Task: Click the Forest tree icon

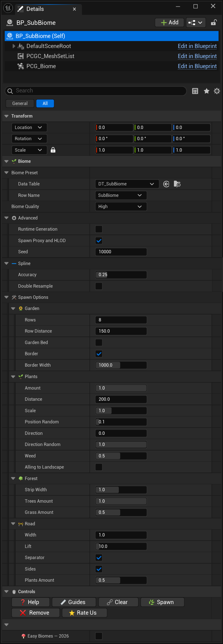Action: (x=21, y=478)
